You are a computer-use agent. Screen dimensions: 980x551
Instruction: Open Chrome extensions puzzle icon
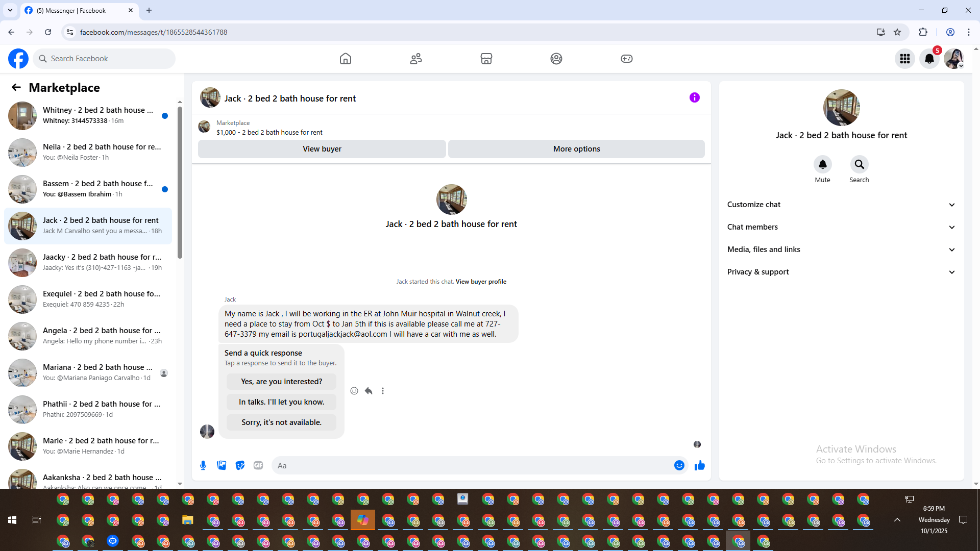[923, 32]
